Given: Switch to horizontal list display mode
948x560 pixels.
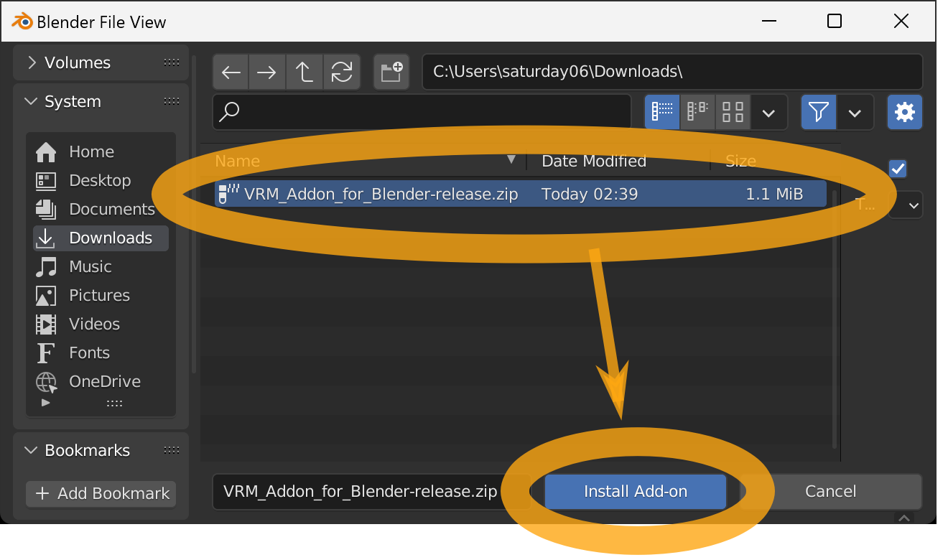Looking at the screenshot, I should pos(697,112).
